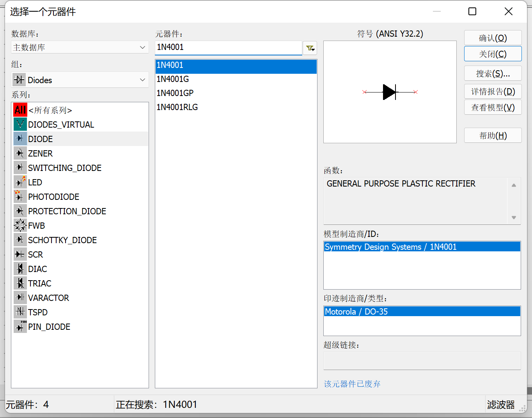Image resolution: width=532 pixels, height=418 pixels.
Task: Select the PHOTODIODE family icon
Action: [x=20, y=197]
